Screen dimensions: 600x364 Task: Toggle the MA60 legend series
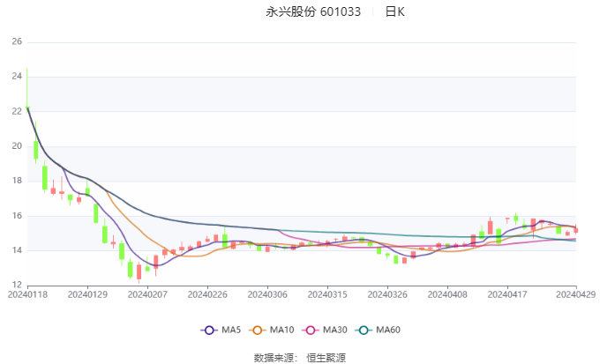pos(378,330)
